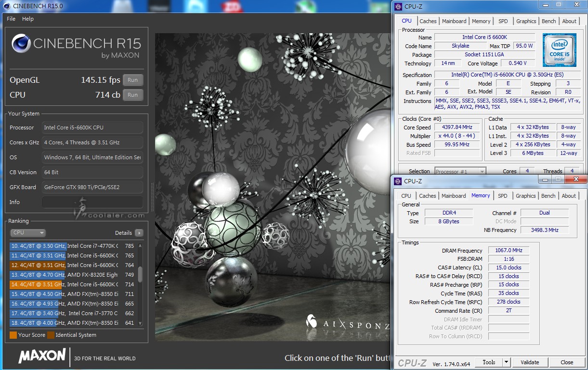Click the Info text field under Your System
This screenshot has height=370, width=588.
[92, 202]
